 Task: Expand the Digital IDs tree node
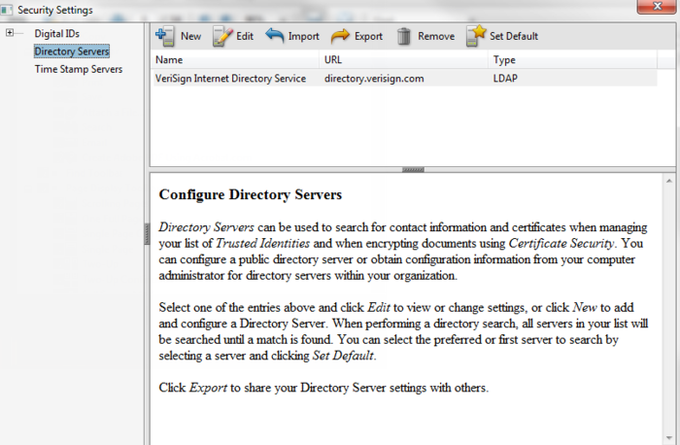click(x=10, y=33)
